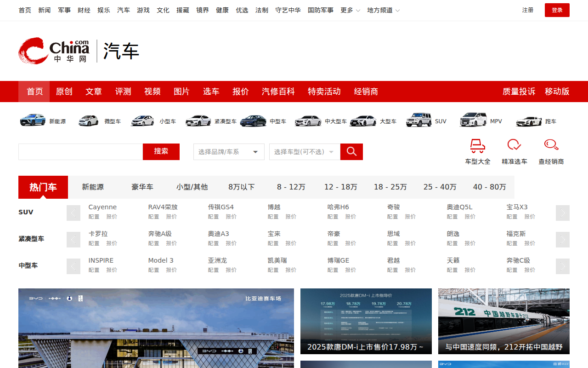Click the China.com 中华网 logo
Viewport: 588px width, 368px height.
point(54,51)
